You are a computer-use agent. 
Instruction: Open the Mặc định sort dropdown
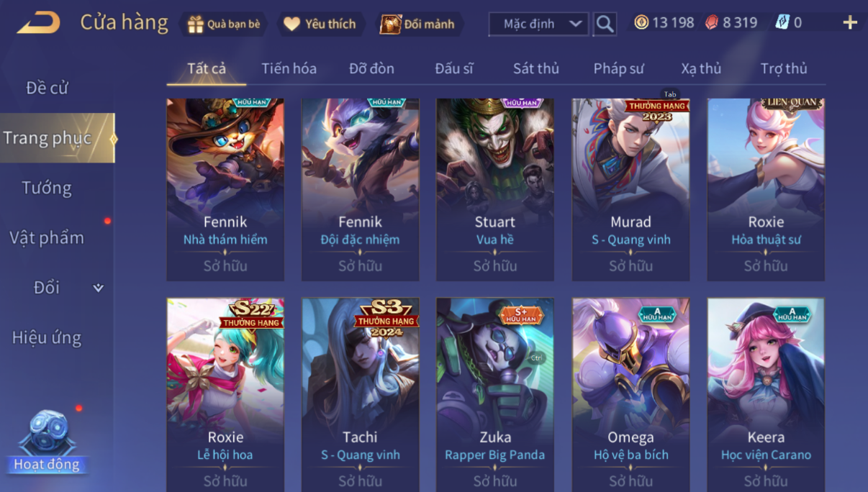538,24
